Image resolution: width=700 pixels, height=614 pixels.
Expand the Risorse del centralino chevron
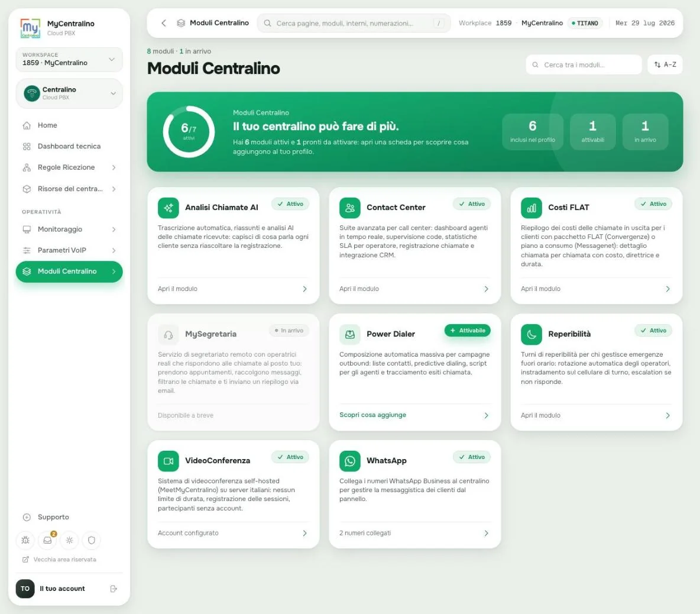click(114, 189)
